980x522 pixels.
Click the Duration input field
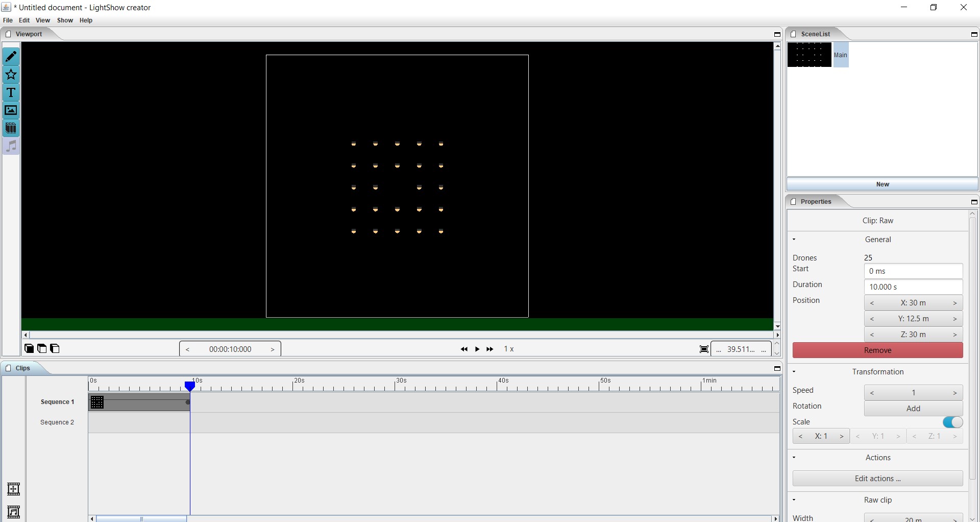point(913,287)
